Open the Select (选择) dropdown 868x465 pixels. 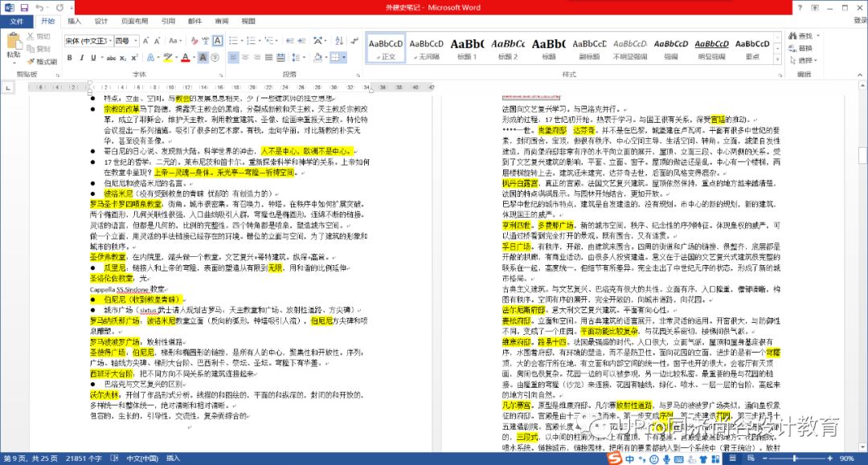click(803, 60)
